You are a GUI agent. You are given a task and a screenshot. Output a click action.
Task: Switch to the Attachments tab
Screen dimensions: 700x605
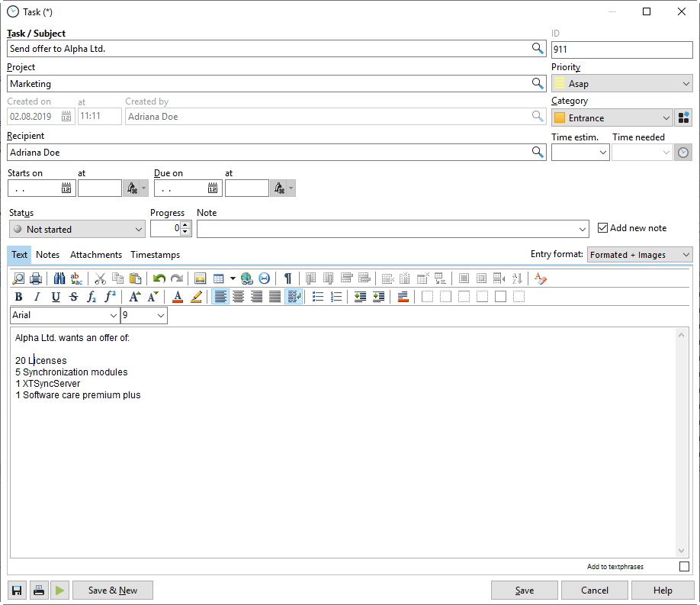96,255
